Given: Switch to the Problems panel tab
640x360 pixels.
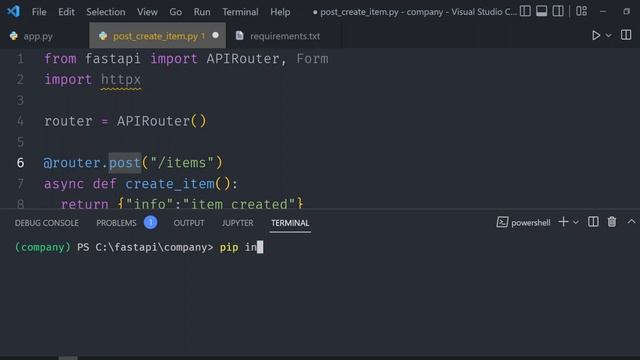Looking at the screenshot, I should (x=116, y=223).
